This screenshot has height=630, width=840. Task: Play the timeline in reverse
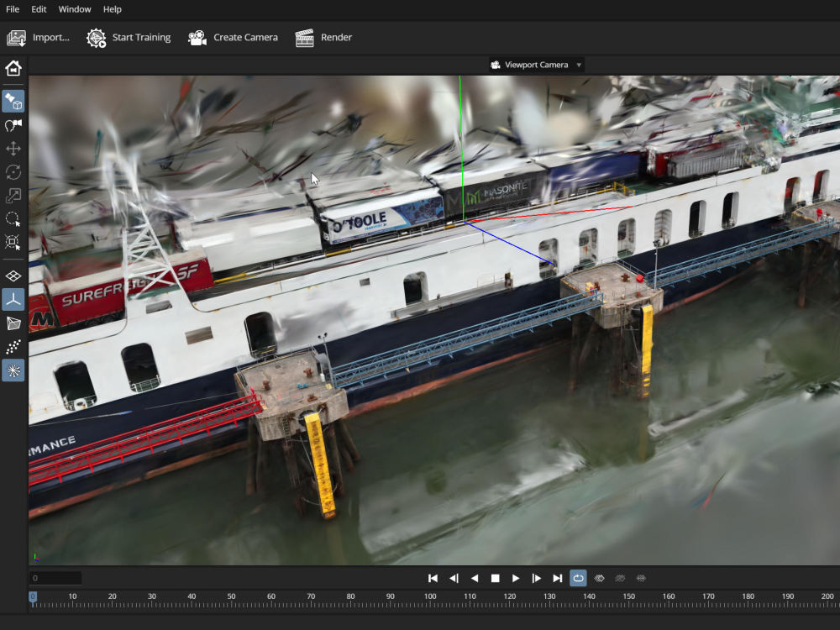click(474, 578)
